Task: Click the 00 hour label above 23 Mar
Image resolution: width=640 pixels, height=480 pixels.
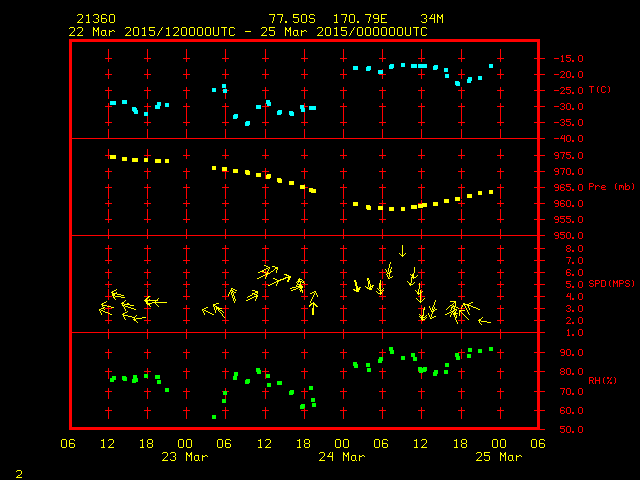Action: [185, 444]
